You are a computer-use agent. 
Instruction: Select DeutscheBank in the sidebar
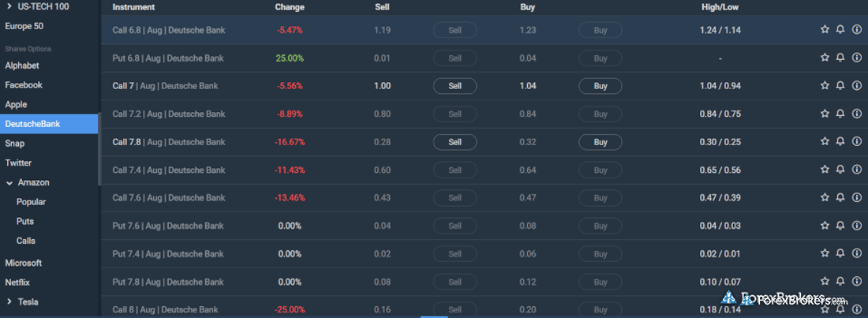(x=32, y=124)
